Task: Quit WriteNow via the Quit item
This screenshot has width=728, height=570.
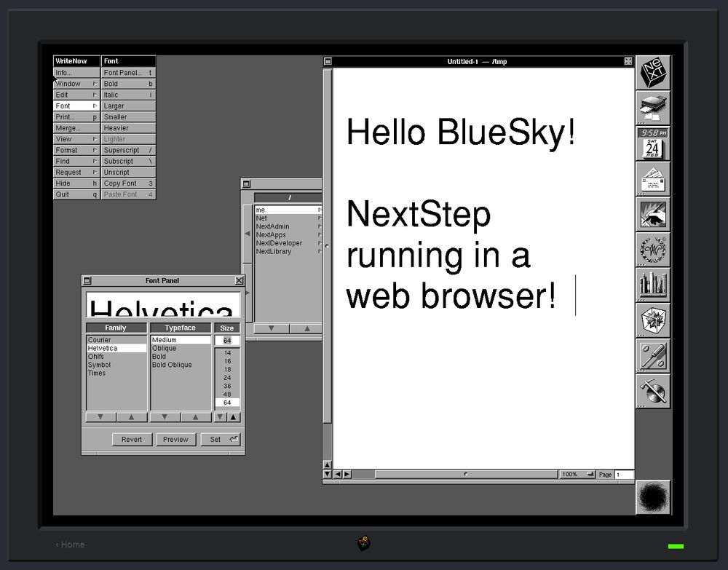Action: pos(76,194)
